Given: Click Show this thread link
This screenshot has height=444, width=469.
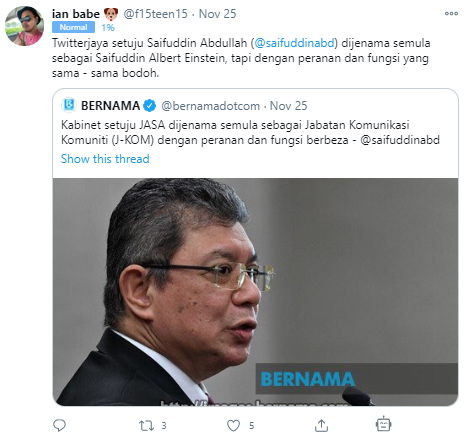Looking at the screenshot, I should pyautogui.click(x=105, y=159).
